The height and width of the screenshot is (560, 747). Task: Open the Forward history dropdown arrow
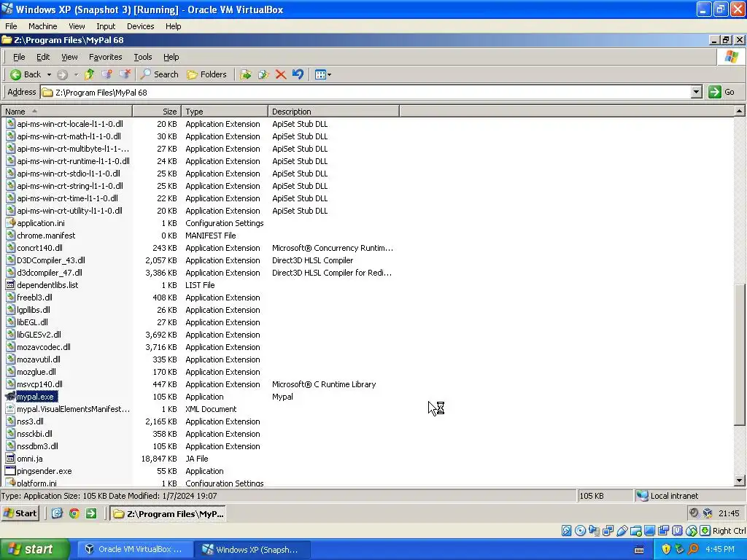(76, 74)
